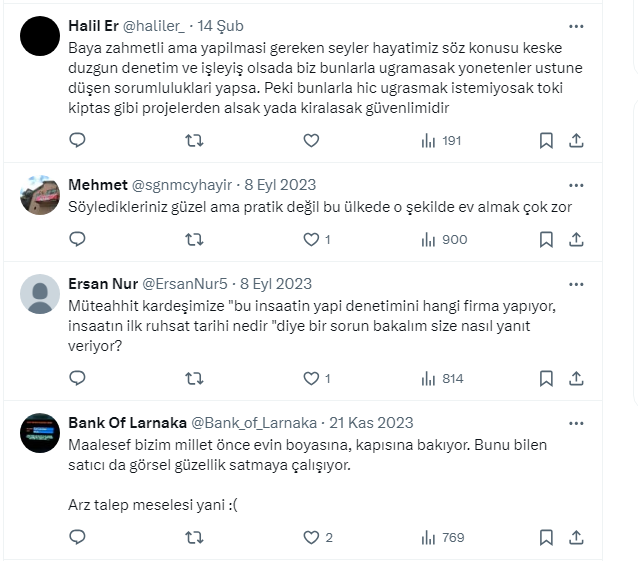The width and height of the screenshot is (638, 561).
Task: Share Mehmet's tweet
Action: point(575,239)
